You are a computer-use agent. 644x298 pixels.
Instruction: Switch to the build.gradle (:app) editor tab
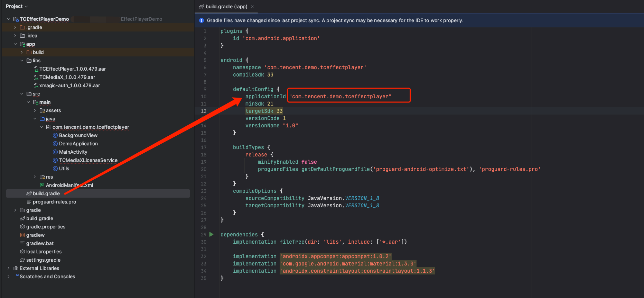226,7
